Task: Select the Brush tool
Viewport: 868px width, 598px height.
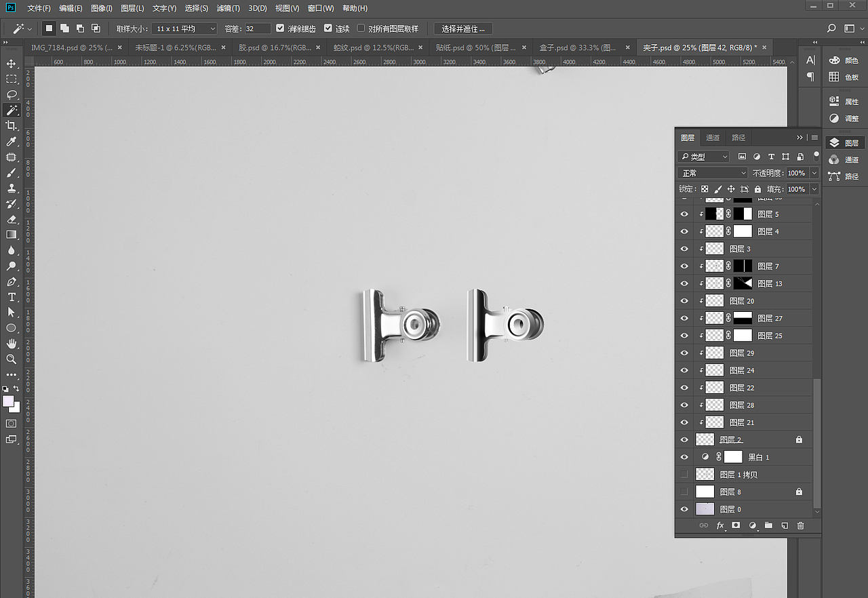Action: pos(12,173)
